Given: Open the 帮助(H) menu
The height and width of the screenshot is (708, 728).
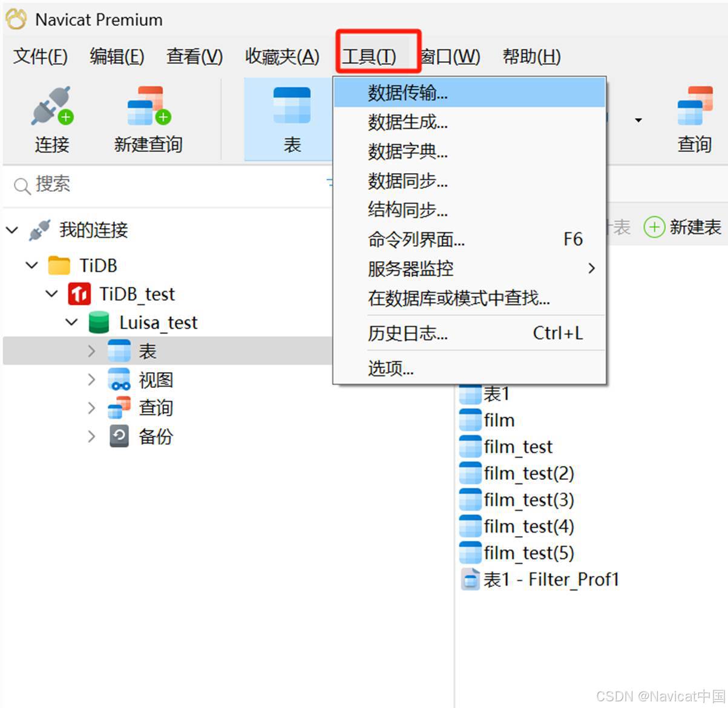Looking at the screenshot, I should 531,56.
